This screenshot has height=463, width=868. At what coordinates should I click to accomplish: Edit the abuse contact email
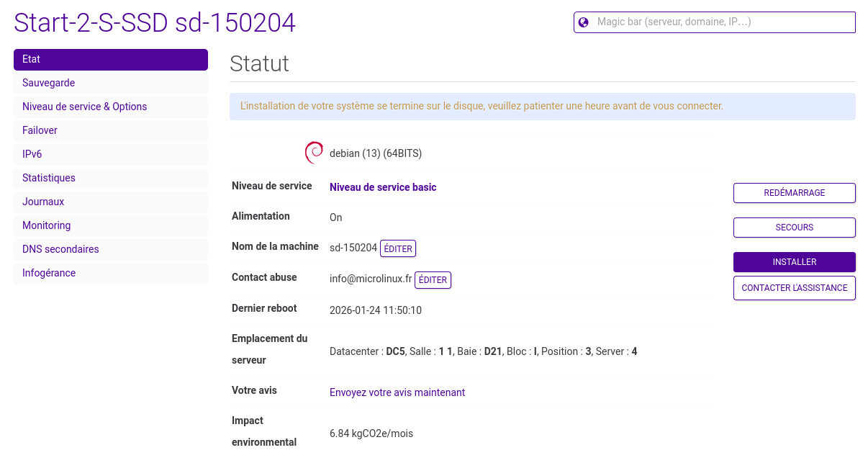pyautogui.click(x=433, y=279)
